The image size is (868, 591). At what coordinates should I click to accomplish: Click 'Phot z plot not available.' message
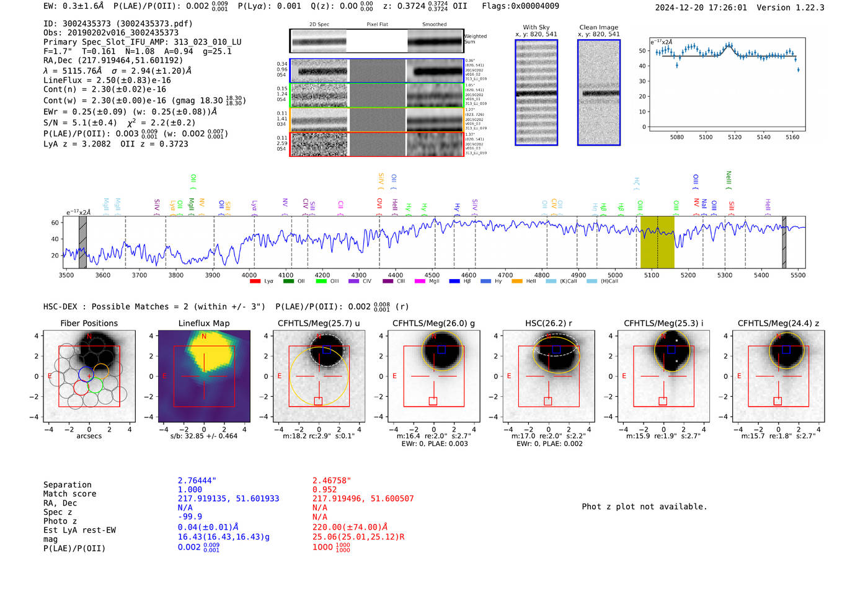(x=644, y=507)
